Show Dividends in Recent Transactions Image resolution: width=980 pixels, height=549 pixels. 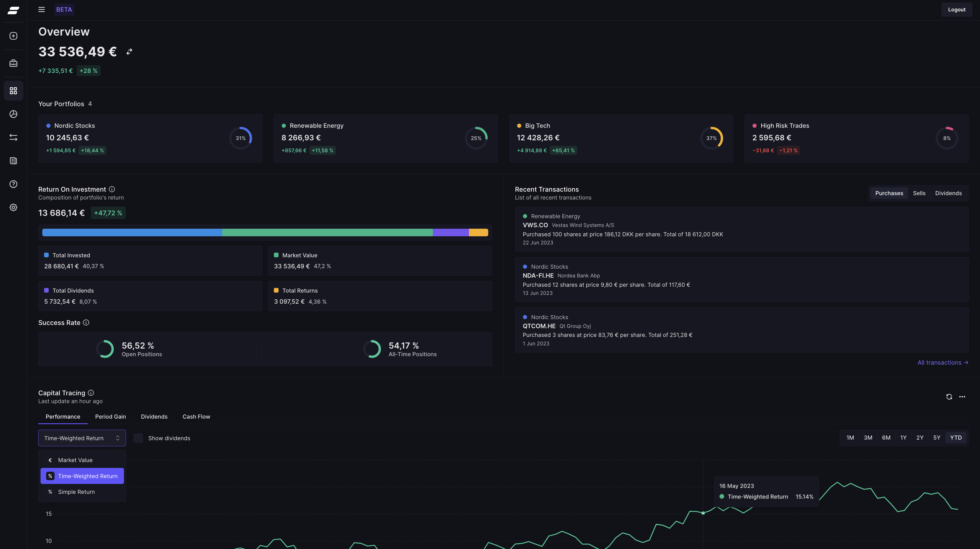[949, 193]
